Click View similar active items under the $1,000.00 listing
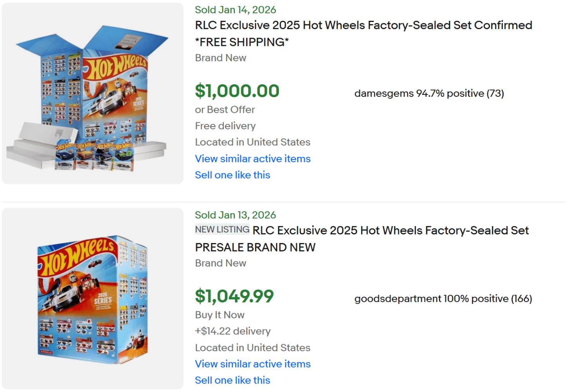This screenshot has width=588, height=392. pyautogui.click(x=252, y=159)
